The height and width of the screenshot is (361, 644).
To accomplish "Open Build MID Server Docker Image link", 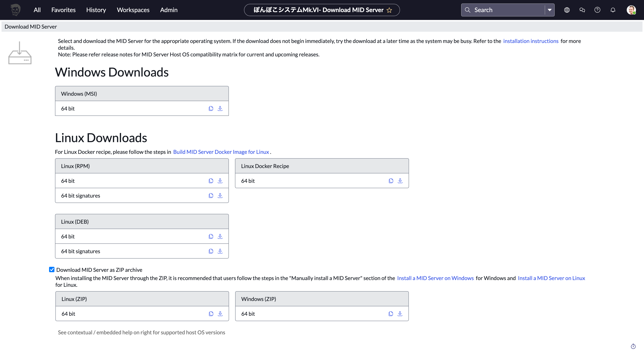I will [221, 152].
